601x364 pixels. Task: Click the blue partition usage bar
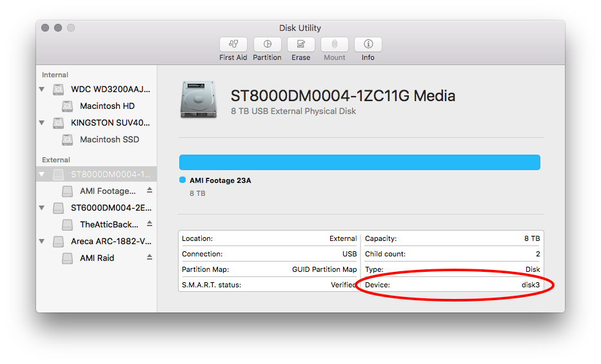click(359, 162)
